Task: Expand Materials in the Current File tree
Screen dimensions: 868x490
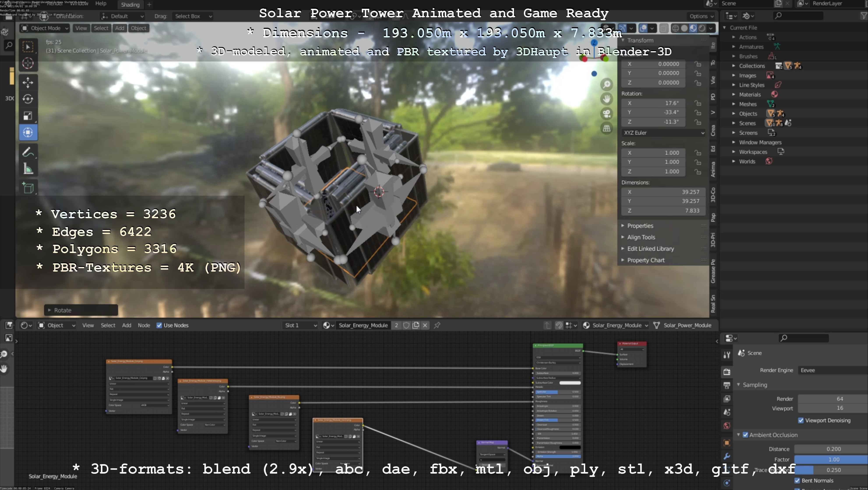Action: point(734,95)
